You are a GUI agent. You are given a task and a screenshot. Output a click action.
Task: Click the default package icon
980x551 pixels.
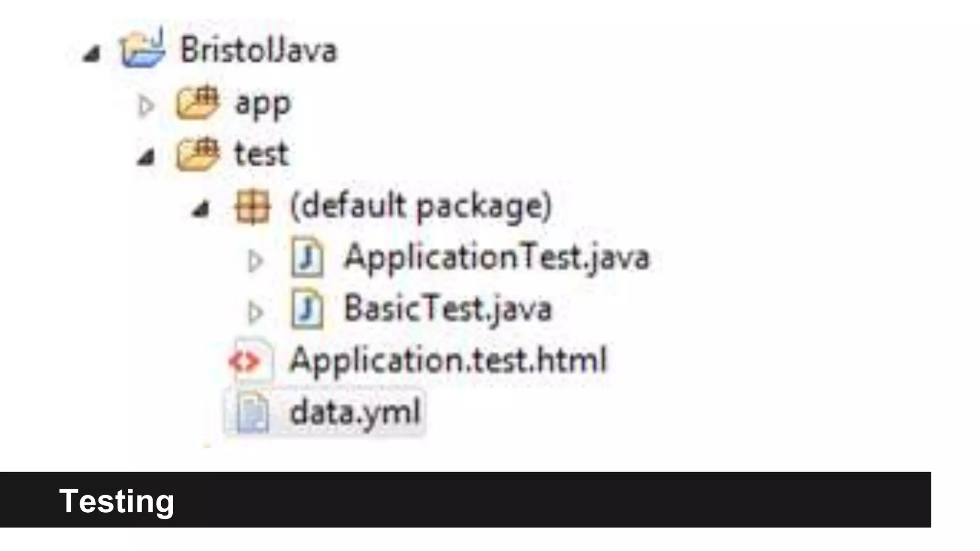click(x=252, y=207)
